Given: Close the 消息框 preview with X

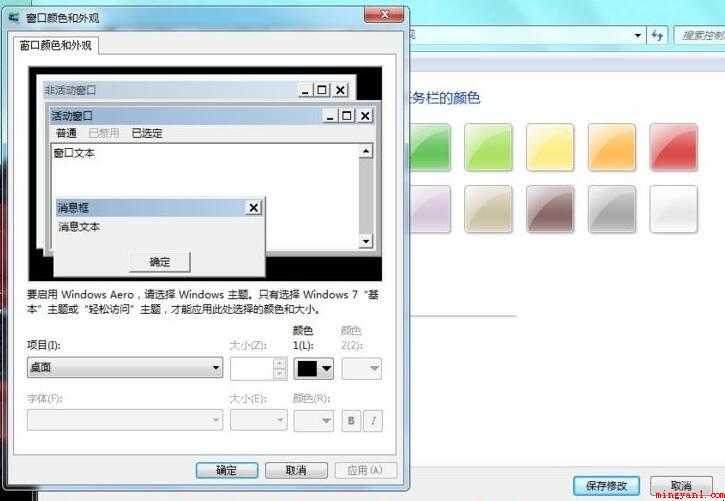Looking at the screenshot, I should (x=253, y=208).
